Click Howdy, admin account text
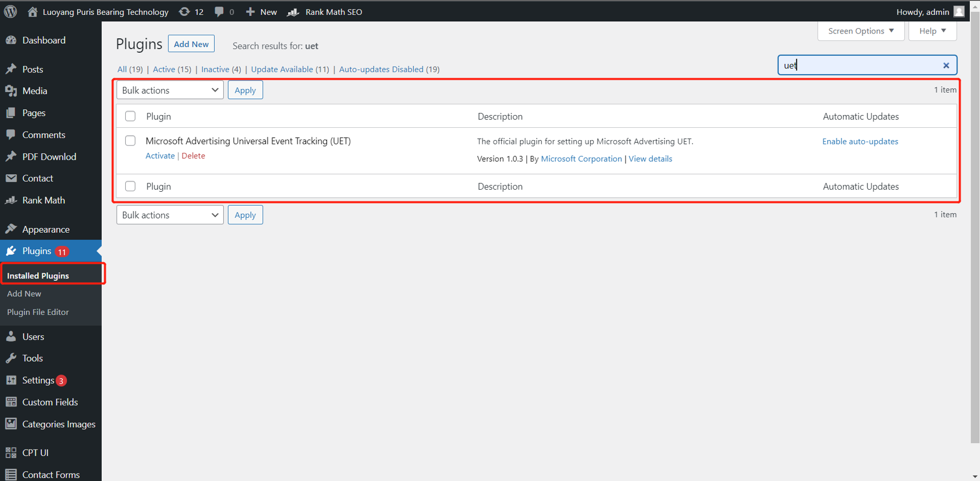The image size is (980, 481). pyautogui.click(x=922, y=12)
